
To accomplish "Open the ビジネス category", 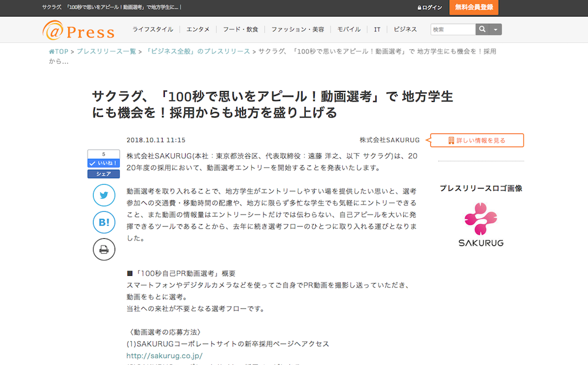I will (x=405, y=29).
